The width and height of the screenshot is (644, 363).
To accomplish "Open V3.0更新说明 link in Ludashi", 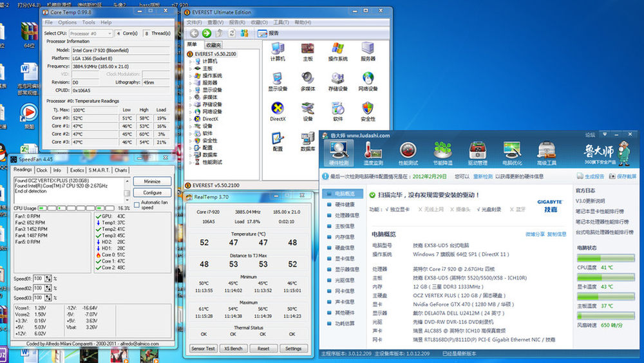I will [x=590, y=201].
